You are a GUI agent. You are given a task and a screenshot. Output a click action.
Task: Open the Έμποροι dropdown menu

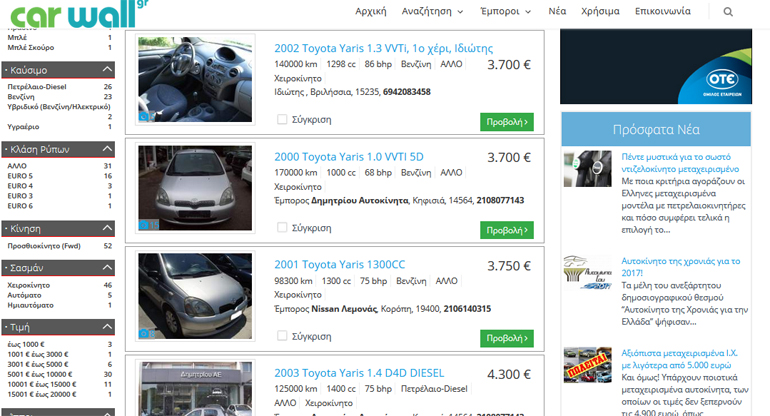506,11
